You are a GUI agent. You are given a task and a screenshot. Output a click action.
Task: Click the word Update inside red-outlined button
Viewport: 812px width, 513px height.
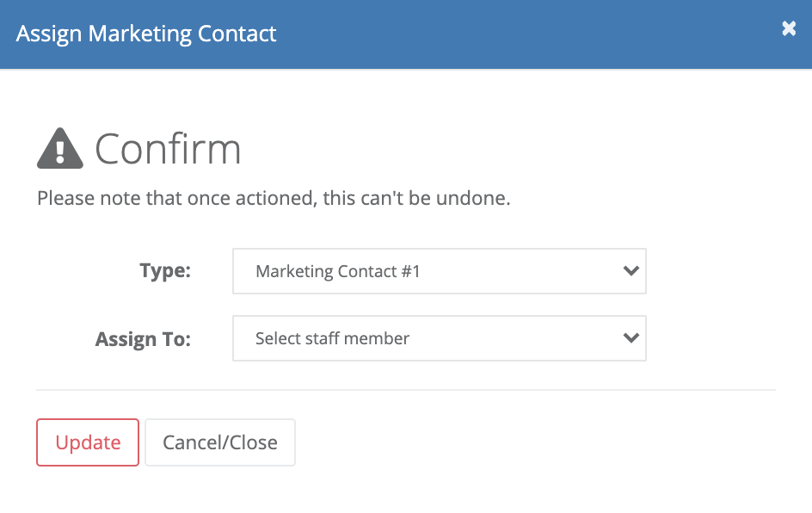coord(88,443)
